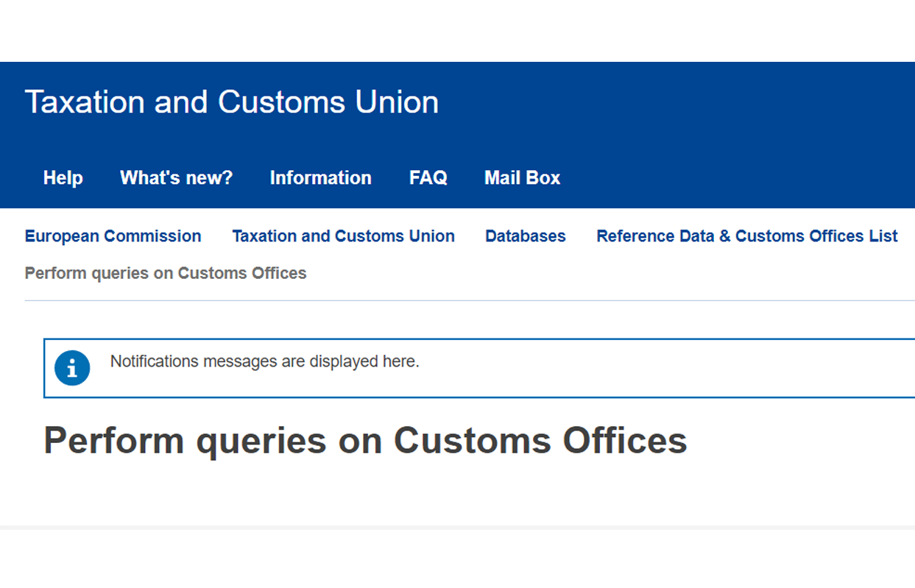Click the Taxation and Customs Union site title
This screenshot has height=588, width=915.
[x=232, y=102]
